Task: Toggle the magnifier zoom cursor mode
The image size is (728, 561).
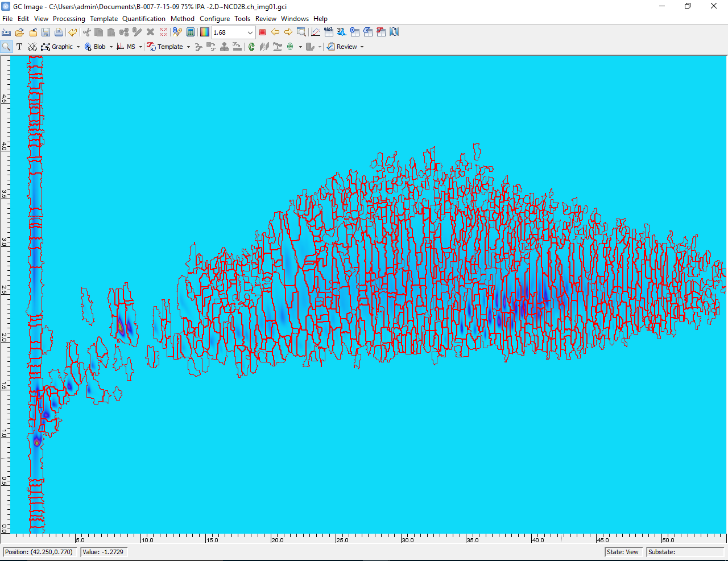Action: (7, 47)
